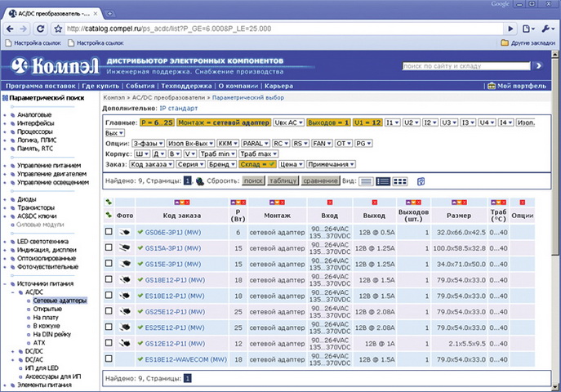The image size is (561, 392).
Task: Tick the checkbox for GS15A-3P1J
Action: [109, 247]
